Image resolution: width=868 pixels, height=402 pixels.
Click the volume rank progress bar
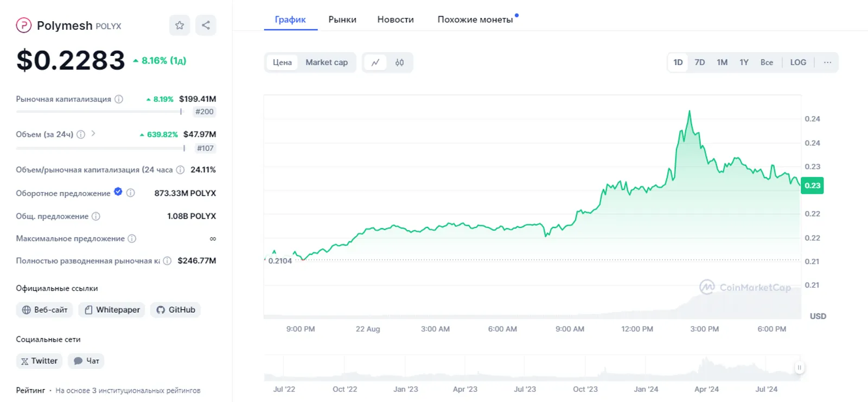(101, 148)
